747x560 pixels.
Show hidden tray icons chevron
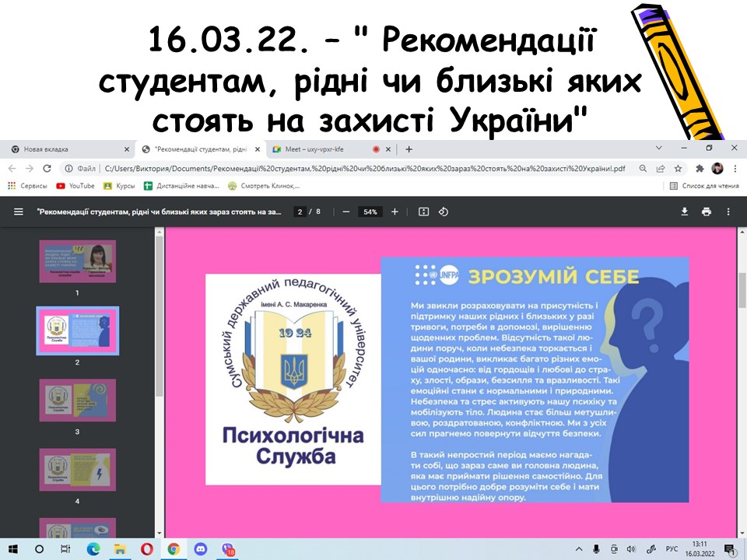click(579, 549)
